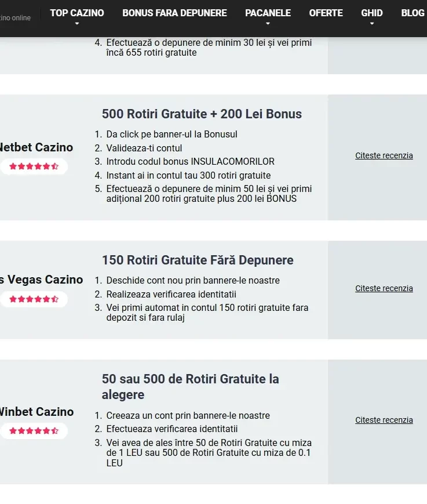Screen dimensions: 427x504
Task: Expand the PACANELE dropdown arrow
Action: 268,23
